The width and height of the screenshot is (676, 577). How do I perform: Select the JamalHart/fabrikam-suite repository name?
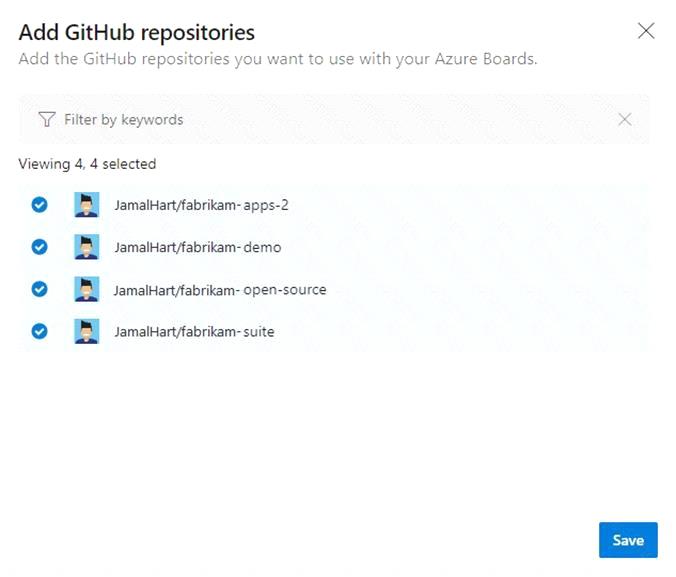(x=194, y=332)
